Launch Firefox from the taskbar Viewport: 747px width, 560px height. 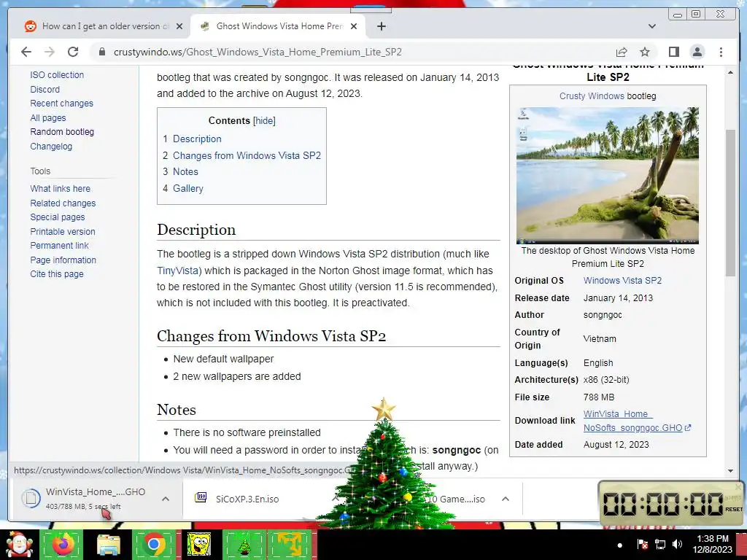tap(62, 545)
